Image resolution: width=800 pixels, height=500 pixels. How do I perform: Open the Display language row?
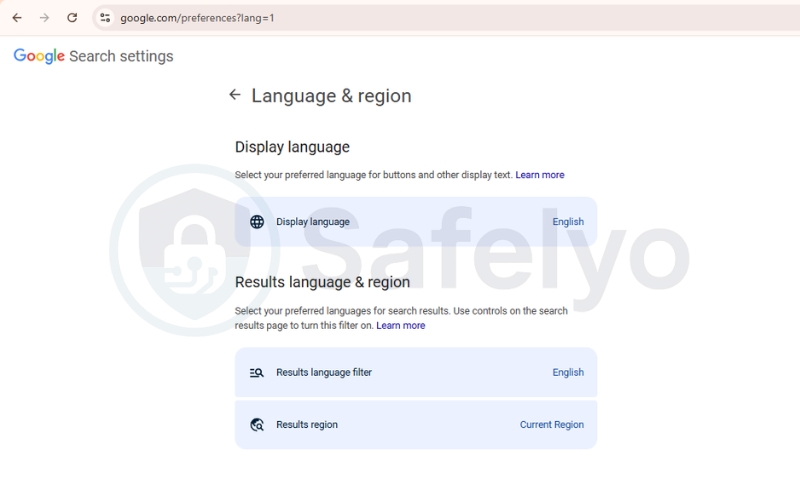pyautogui.click(x=416, y=222)
